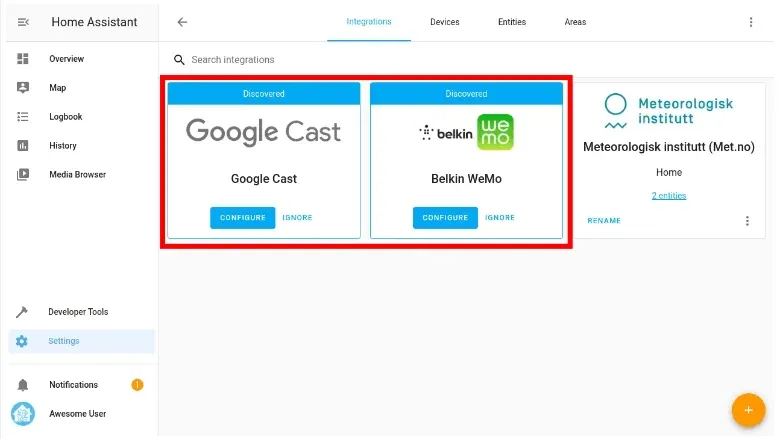Ignore the Belkin WeMo integration
The height and width of the screenshot is (439, 779).
pos(500,218)
